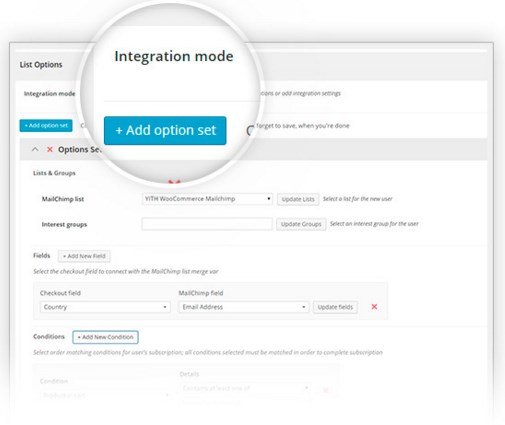The image size is (505, 425).
Task: Remove the Country field row with red X
Action: (374, 307)
